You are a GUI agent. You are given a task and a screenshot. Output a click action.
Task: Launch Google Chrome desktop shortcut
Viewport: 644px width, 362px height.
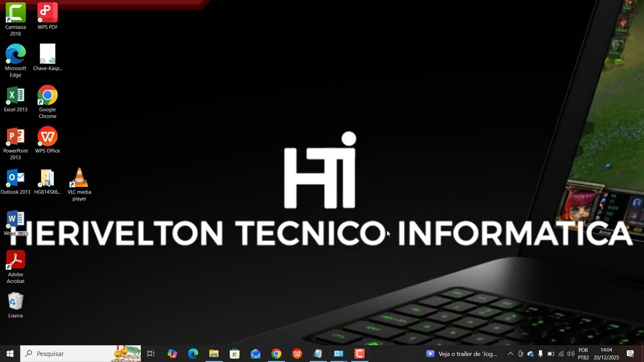click(47, 102)
